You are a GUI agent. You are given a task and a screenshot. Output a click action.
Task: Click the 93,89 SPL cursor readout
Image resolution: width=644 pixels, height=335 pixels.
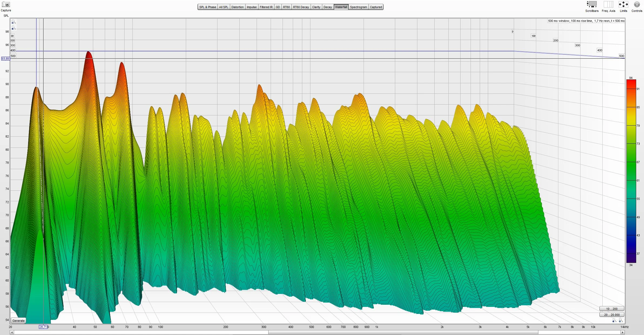5,59
